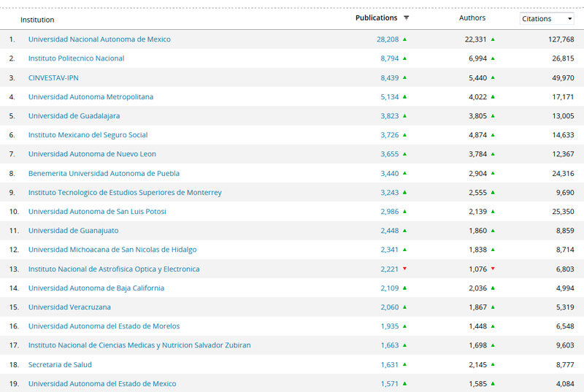Click publications count 1,663
Image resolution: width=584 pixels, height=392 pixels.
pos(390,345)
